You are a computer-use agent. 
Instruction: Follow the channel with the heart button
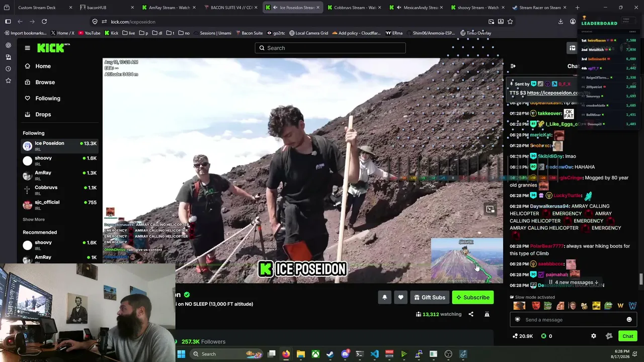tap(400, 297)
